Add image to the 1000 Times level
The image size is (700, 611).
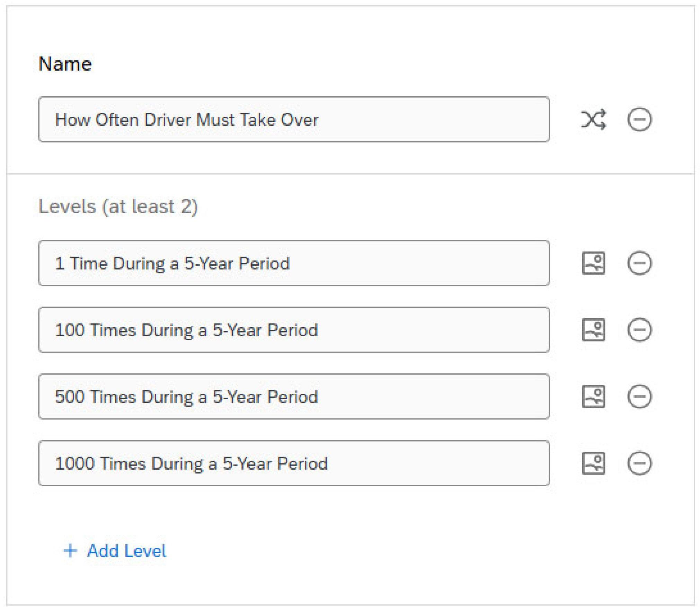tap(593, 463)
